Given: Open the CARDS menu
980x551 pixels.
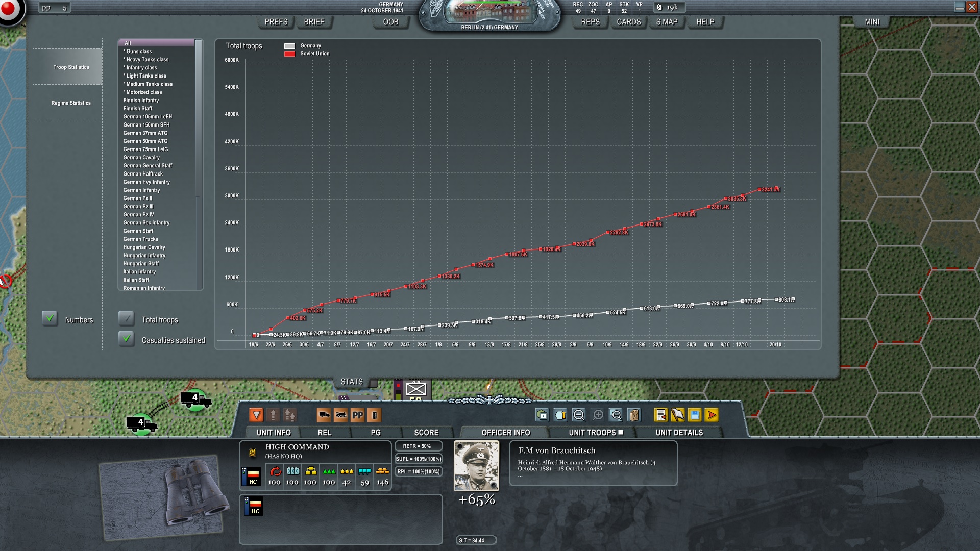Looking at the screenshot, I should click(x=629, y=22).
